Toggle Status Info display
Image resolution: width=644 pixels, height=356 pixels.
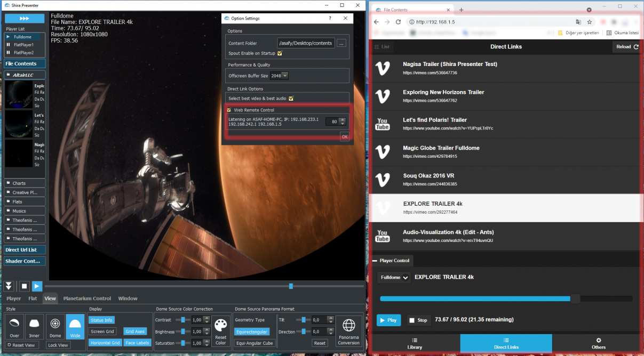(101, 320)
